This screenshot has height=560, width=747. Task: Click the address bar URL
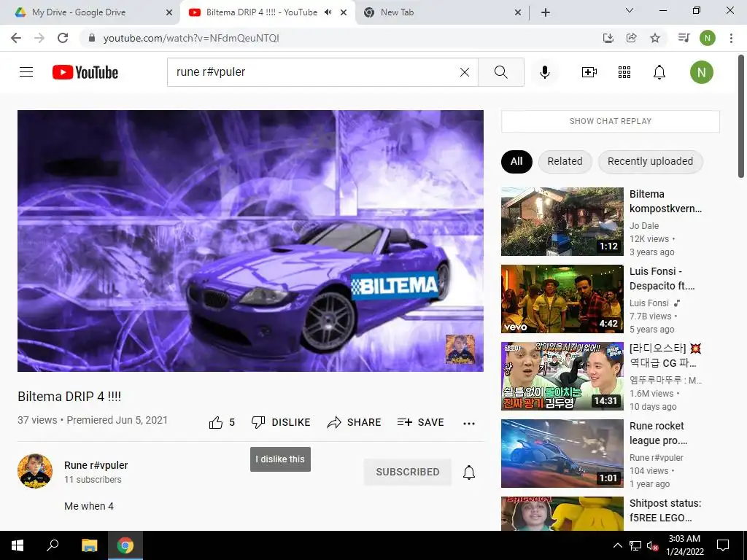tap(191, 38)
